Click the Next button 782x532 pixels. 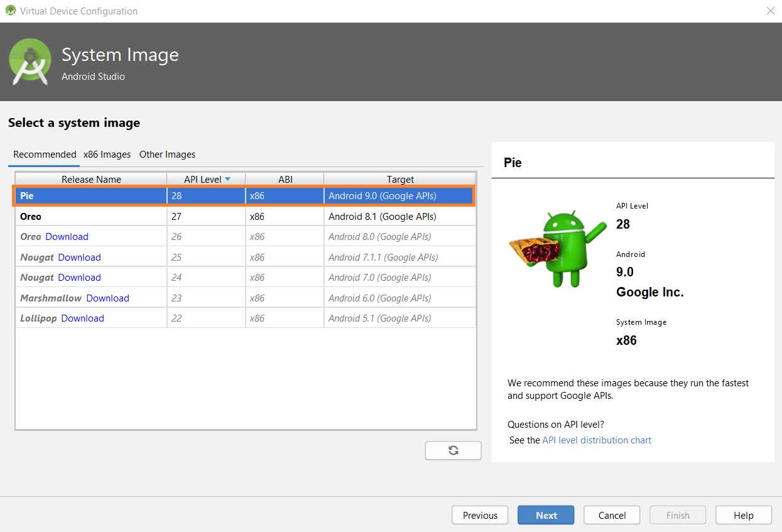(546, 515)
